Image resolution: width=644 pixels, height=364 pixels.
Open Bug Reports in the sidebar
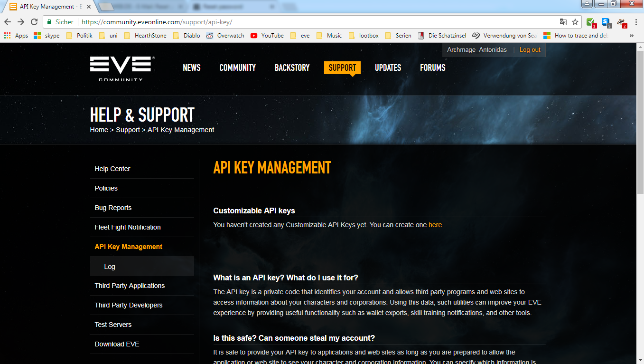(142, 208)
